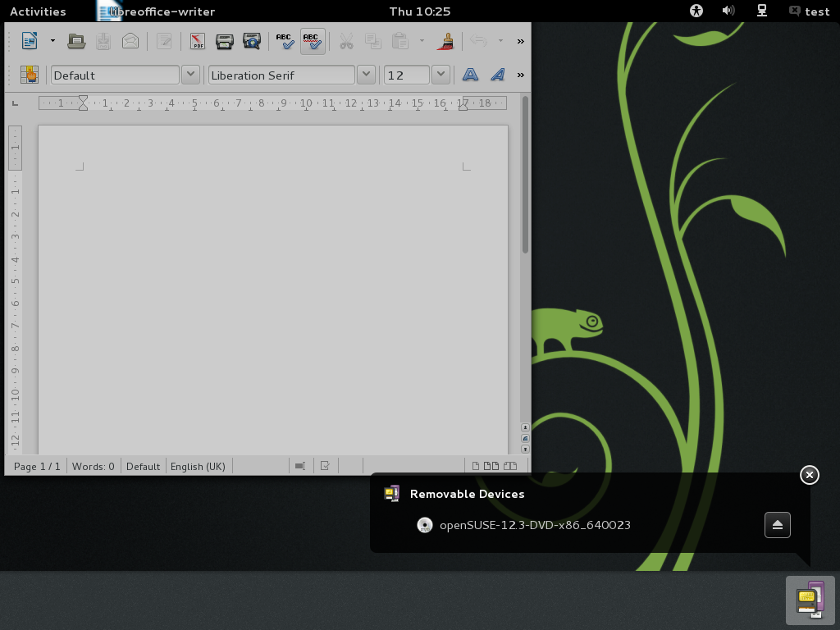This screenshot has width=840, height=630.
Task: Click the libreoffice-writer app menu in top bar
Action: [x=156, y=11]
